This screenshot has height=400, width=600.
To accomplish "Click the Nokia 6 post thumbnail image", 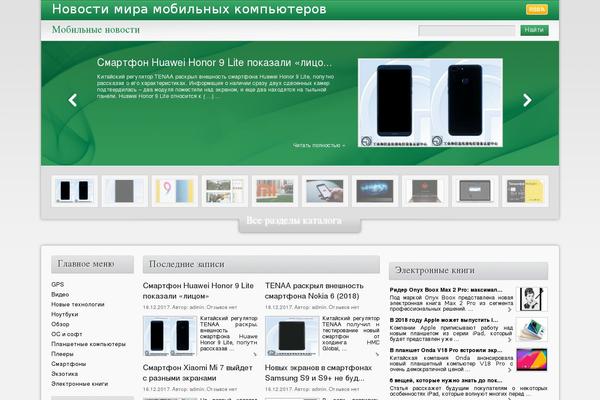I will tap(292, 336).
